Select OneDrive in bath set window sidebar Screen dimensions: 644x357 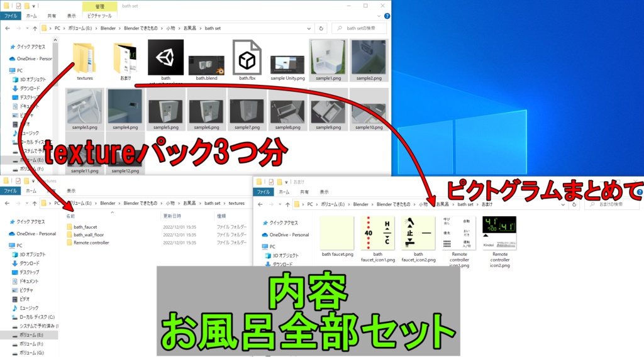coord(30,58)
